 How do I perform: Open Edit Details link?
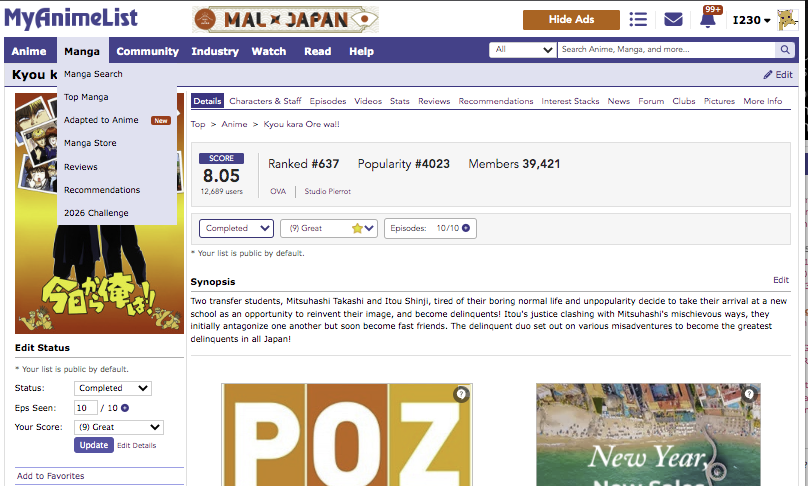point(137,445)
